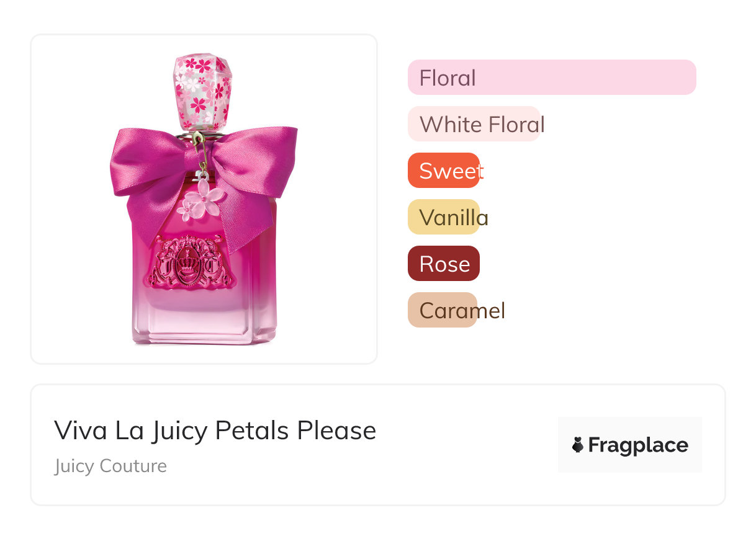The image size is (756, 536).
Task: Open the Juicy Couture brand link
Action: tap(110, 466)
